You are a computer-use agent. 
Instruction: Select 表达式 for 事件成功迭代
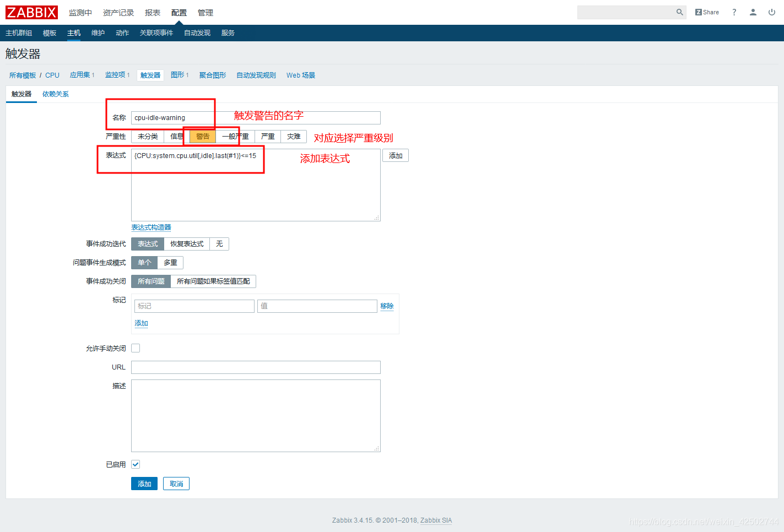[x=148, y=244]
